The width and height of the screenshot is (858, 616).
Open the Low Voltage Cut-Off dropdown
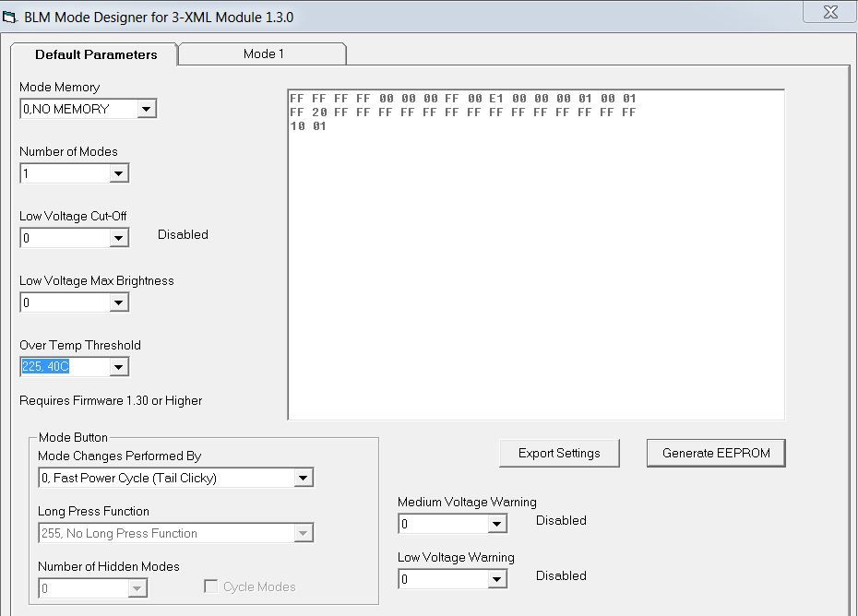[x=118, y=238]
